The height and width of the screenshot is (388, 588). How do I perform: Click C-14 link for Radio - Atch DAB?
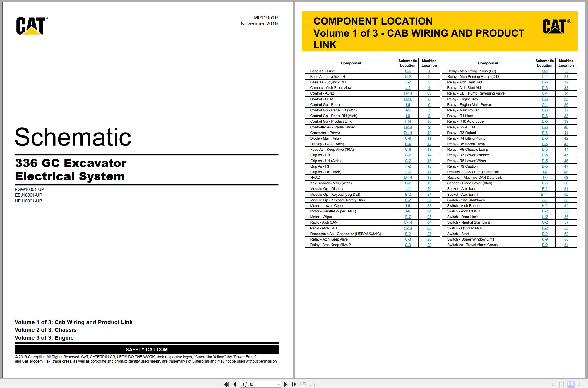pos(408,228)
